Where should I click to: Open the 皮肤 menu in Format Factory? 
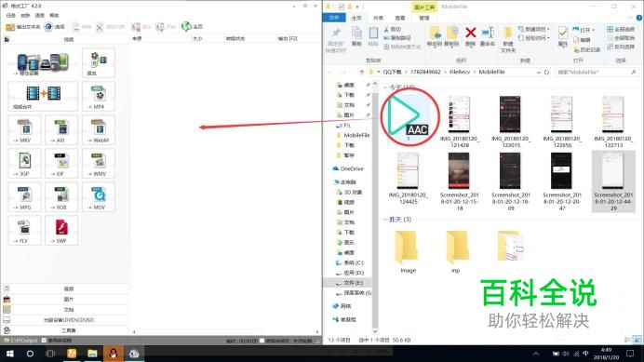25,15
